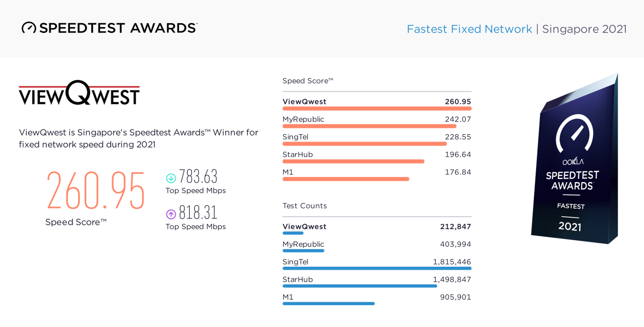Click the teal download arrow icon

171,178
